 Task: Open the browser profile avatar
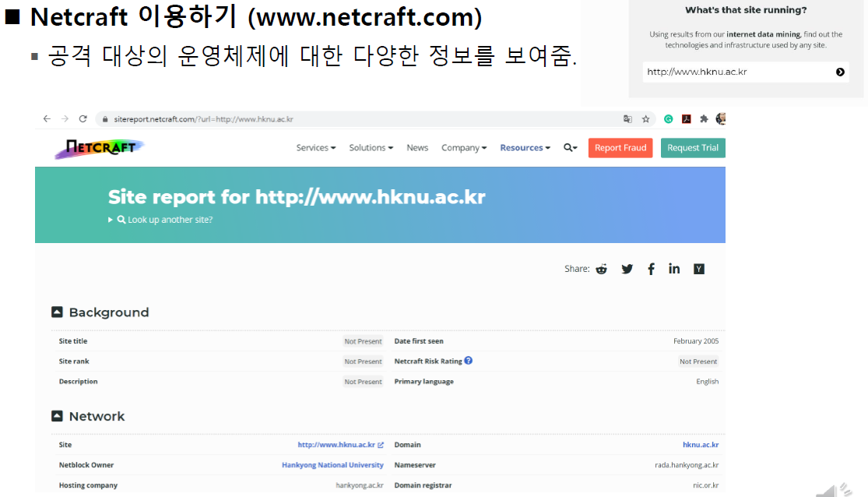(721, 118)
